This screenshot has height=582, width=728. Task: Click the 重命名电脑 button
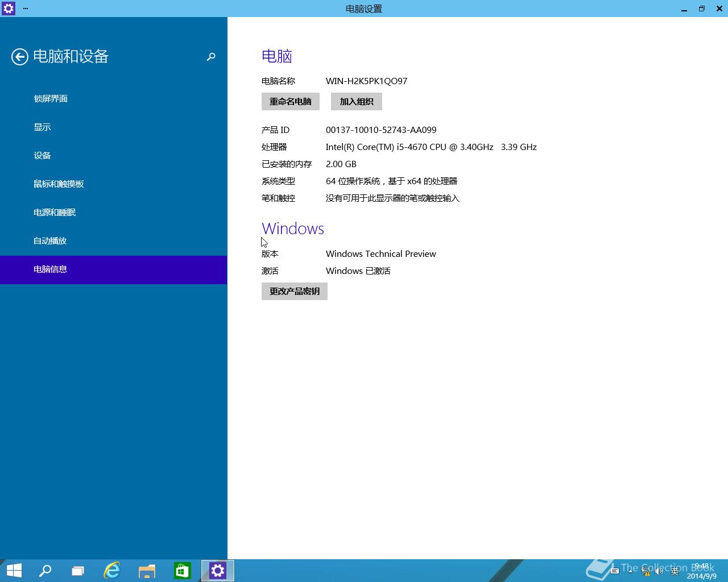[x=291, y=102]
